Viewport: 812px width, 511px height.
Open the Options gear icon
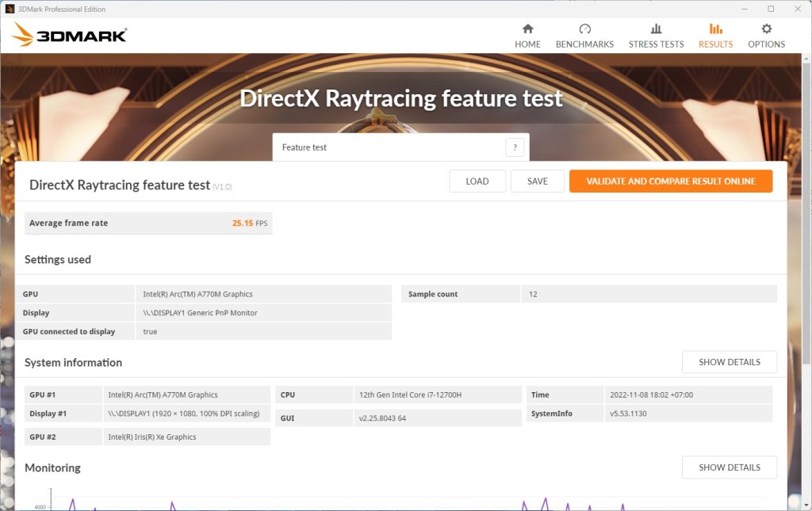(767, 29)
